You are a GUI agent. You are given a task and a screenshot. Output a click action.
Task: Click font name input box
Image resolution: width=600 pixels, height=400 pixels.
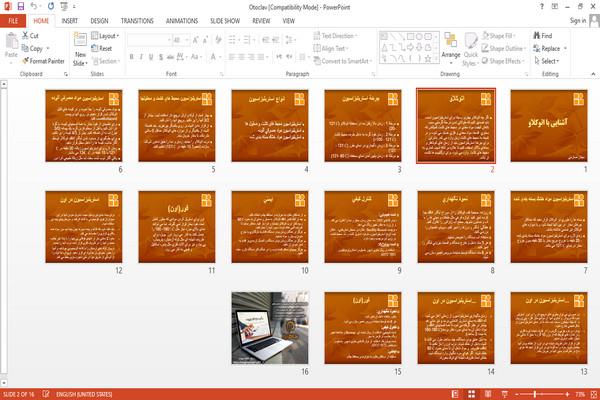pyautogui.click(x=149, y=40)
